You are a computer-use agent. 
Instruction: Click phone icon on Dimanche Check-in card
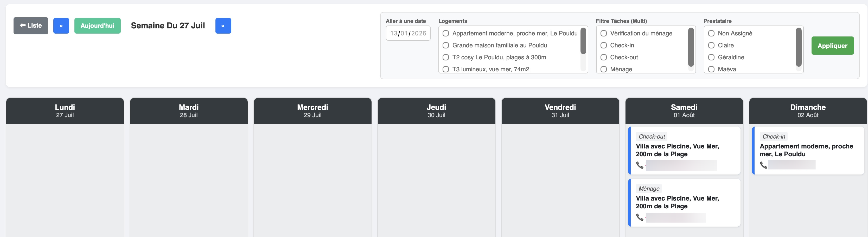pyautogui.click(x=763, y=165)
